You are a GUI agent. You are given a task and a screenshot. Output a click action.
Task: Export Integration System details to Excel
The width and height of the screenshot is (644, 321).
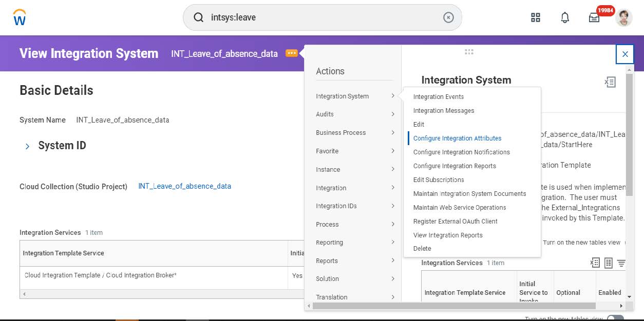[610, 82]
